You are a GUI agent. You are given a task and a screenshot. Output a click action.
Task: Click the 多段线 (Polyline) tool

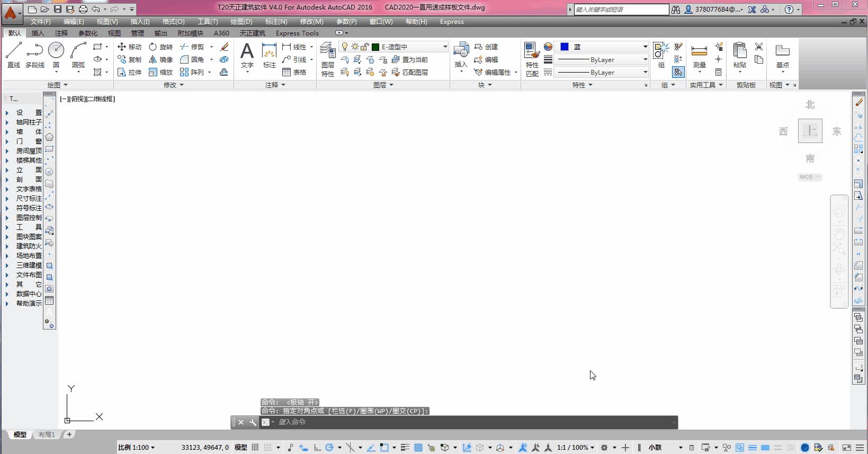pos(35,55)
